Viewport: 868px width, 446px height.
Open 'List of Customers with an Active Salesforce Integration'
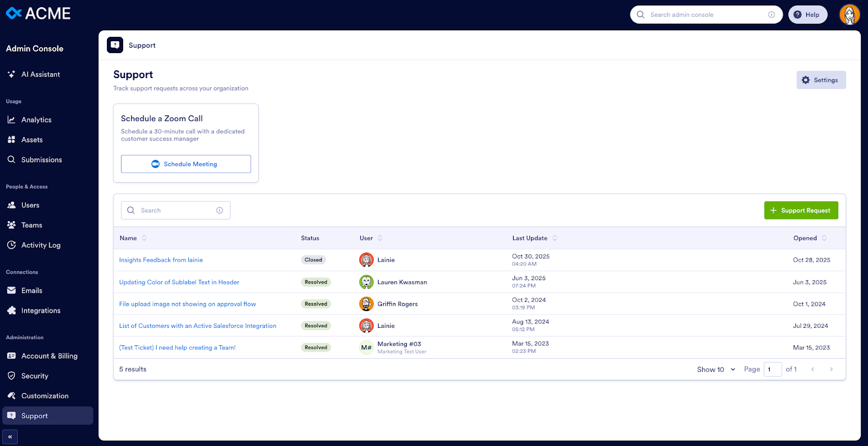click(x=198, y=326)
